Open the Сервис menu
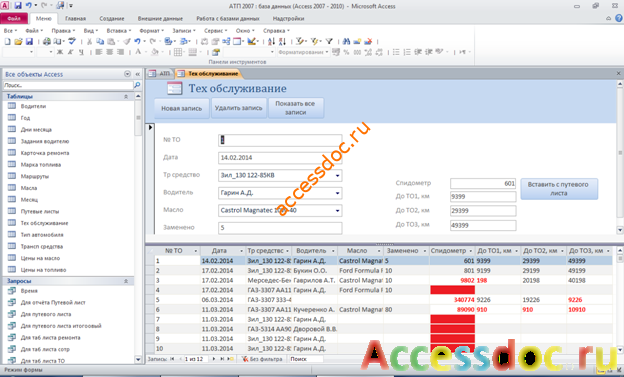This screenshot has width=624, height=377. [215, 31]
